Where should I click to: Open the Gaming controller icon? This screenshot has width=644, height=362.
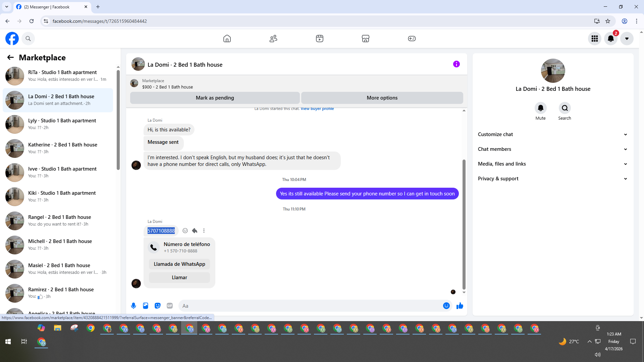[x=412, y=39]
